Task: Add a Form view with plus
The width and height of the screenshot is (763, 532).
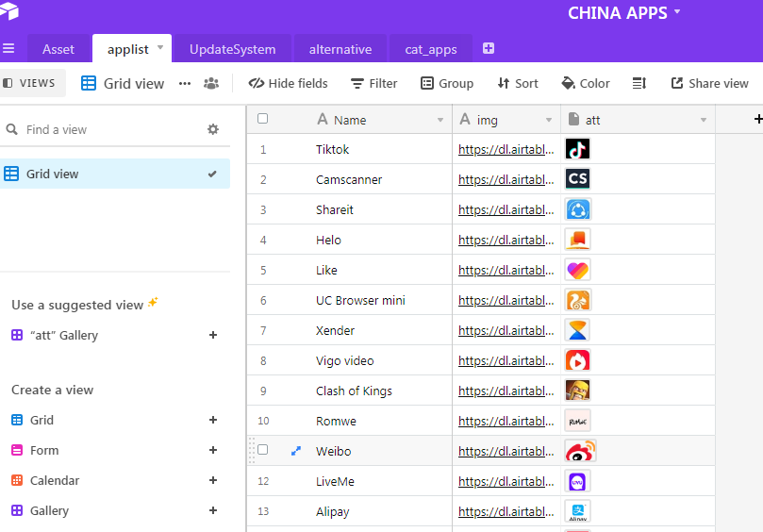Action: 212,450
